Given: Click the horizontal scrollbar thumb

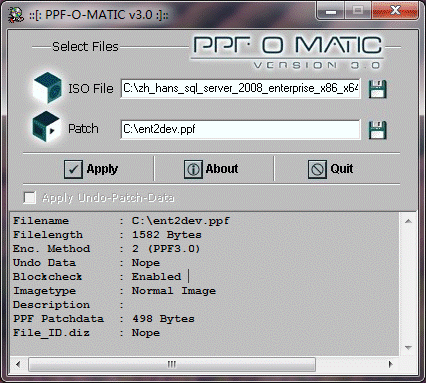Looking at the screenshot, I should [x=172, y=364].
